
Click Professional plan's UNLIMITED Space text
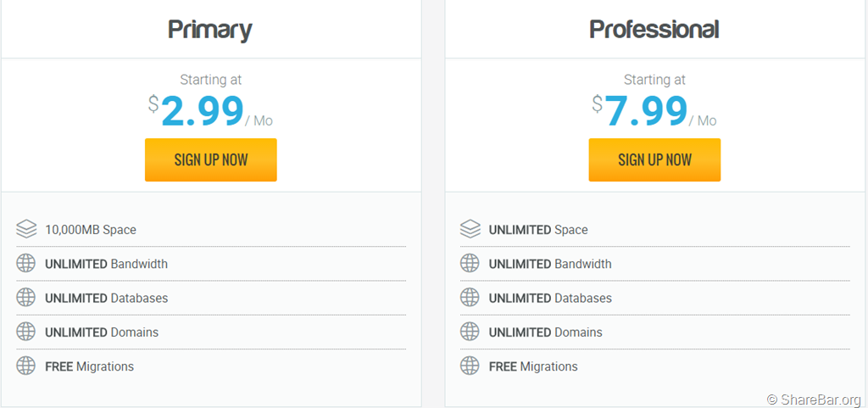538,230
